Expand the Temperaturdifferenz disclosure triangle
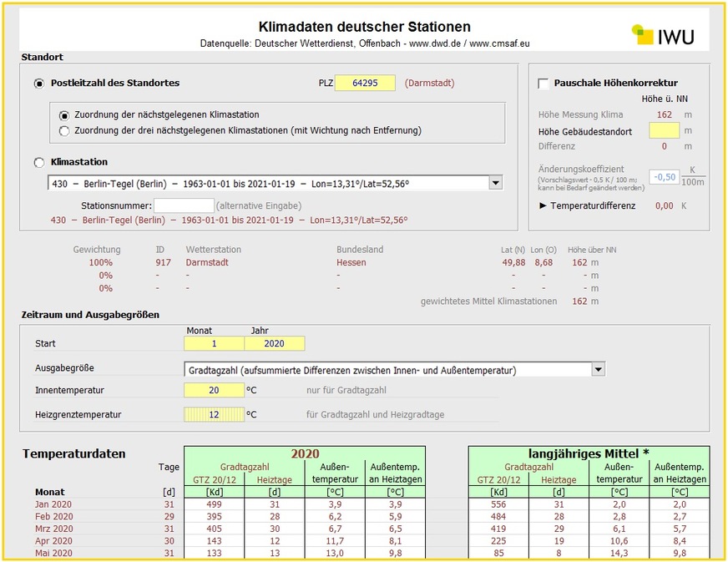Screen dimensions: 728x562 (543, 205)
